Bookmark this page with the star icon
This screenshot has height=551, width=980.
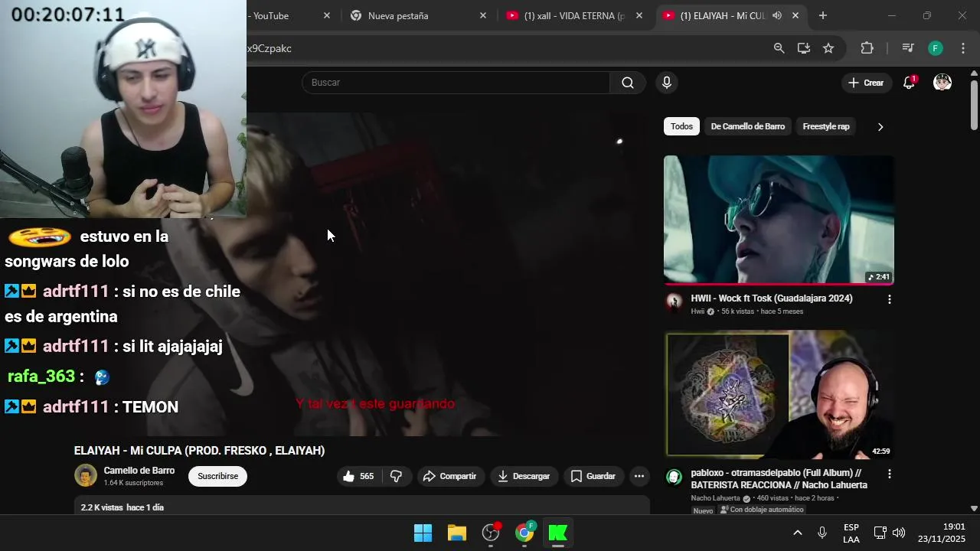828,48
